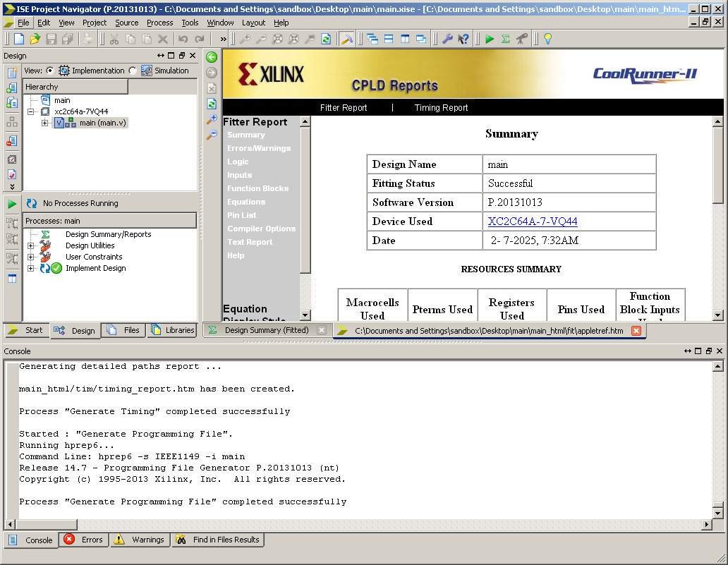Click the Tile horizontally toolbar icon
This screenshot has width=728, height=565.
(389, 39)
